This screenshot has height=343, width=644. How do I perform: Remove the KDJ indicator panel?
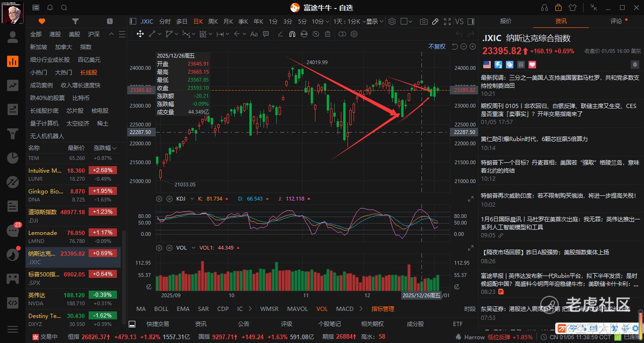pos(169,199)
